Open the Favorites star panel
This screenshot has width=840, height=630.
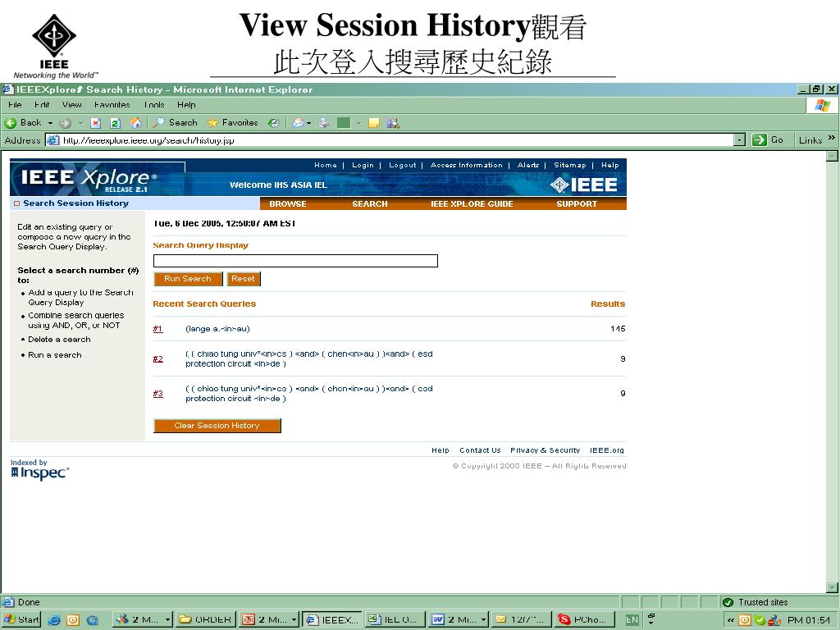232,123
